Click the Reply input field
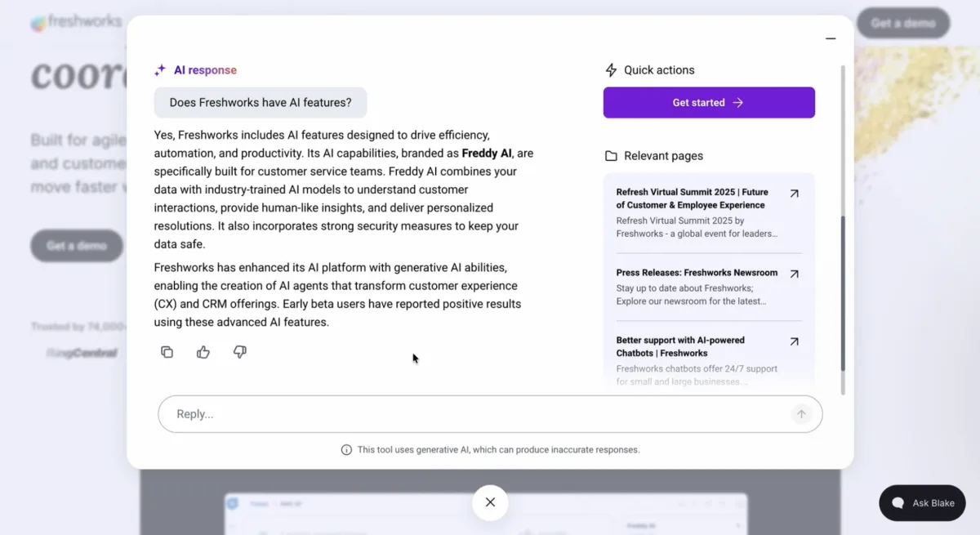Viewport: 980px width, 535px height. pos(490,414)
